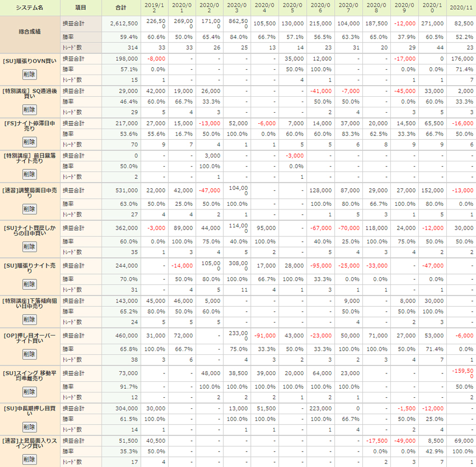
Task: Click 削除 for [OP]押し目オーバーナイト買い
Action: (30, 354)
